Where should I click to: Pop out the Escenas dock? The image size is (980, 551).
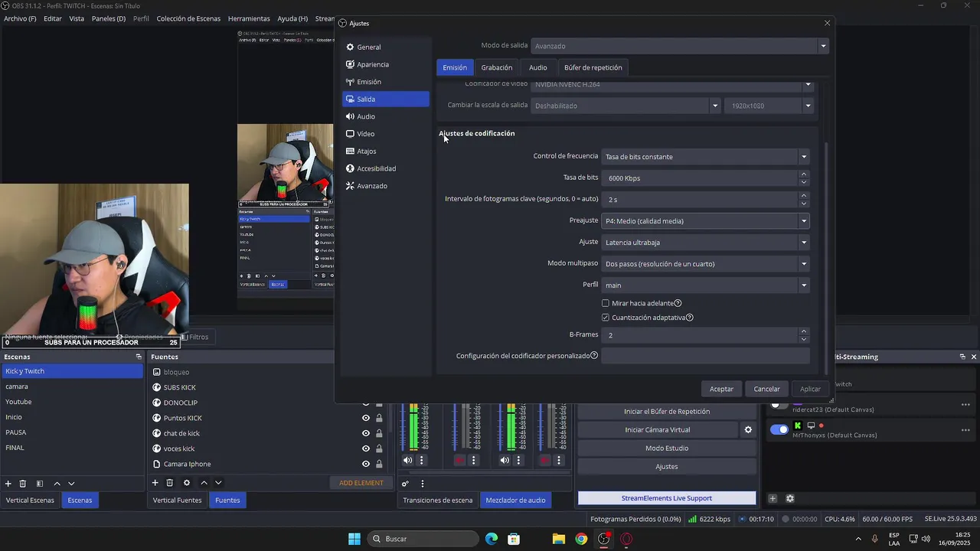(139, 357)
